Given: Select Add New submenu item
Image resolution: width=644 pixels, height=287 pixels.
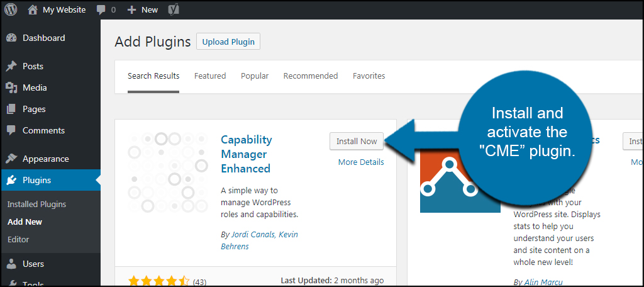Looking at the screenshot, I should [25, 222].
